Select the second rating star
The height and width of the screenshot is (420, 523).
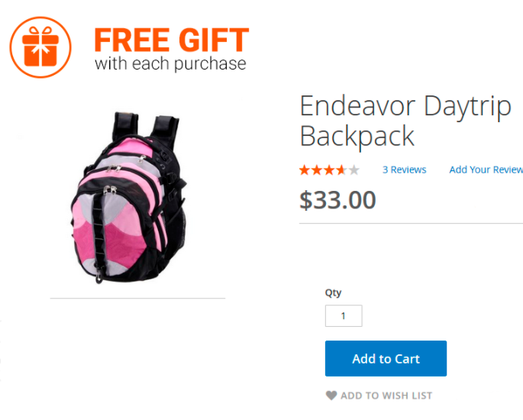click(317, 170)
